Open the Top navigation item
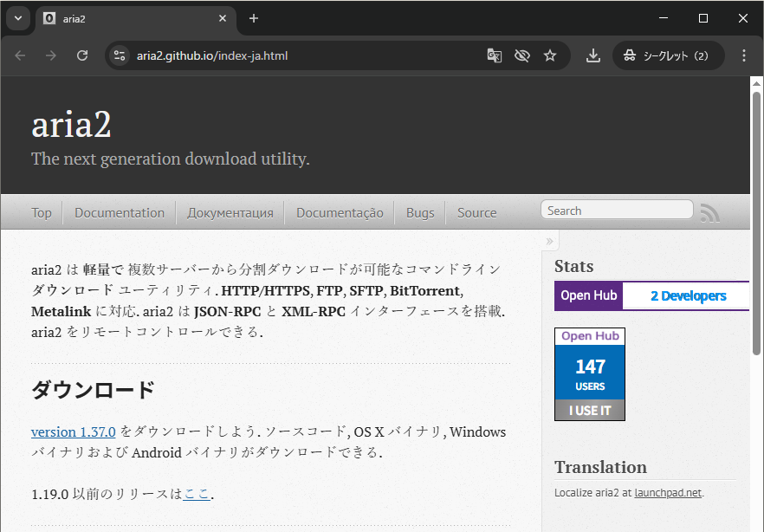764x532 pixels. [x=42, y=213]
